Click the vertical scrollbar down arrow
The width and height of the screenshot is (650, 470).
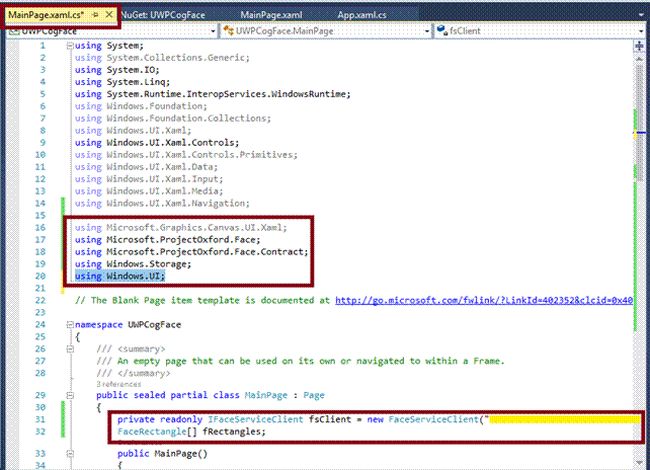[639, 462]
